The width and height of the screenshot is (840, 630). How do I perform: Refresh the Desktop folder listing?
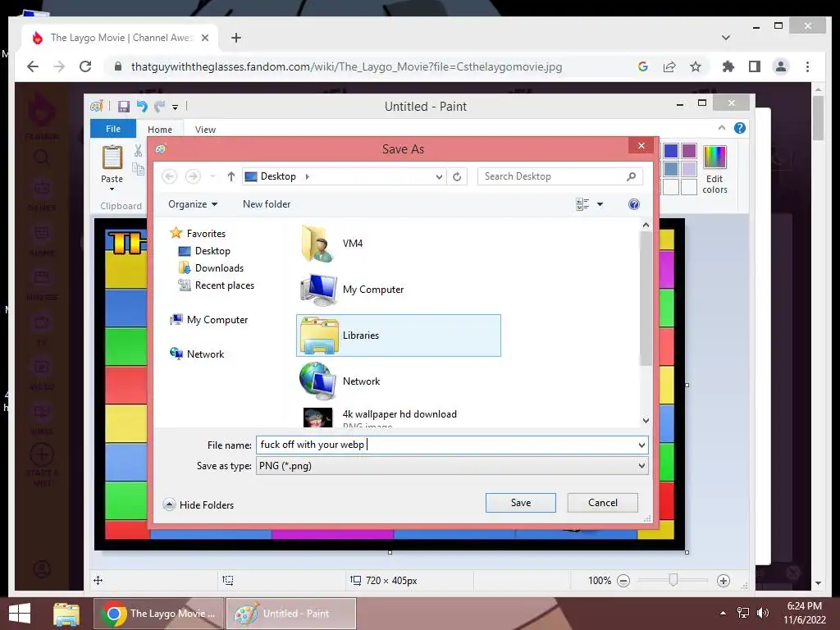tap(457, 177)
